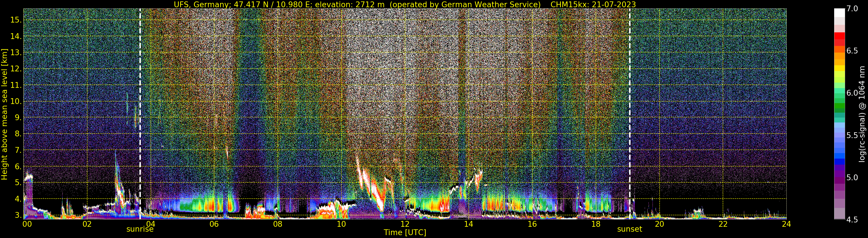Click the "8." height axis tick label
868x238 pixels.
point(18,134)
